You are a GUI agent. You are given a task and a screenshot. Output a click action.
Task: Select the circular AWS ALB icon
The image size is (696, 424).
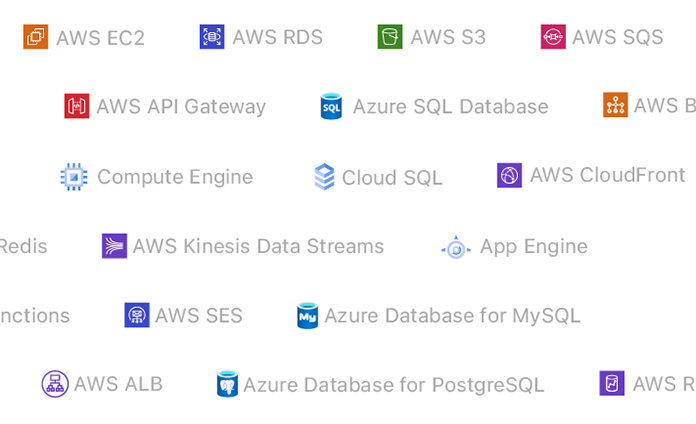[55, 384]
